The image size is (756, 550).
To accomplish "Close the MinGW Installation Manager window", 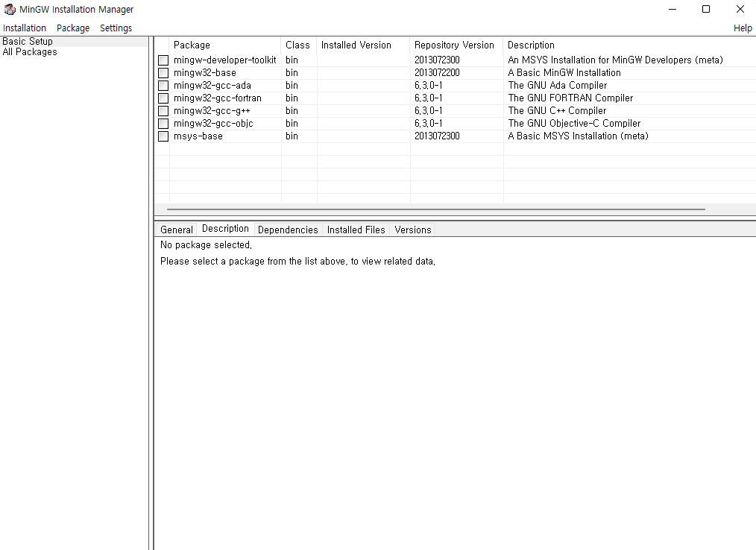I will tap(740, 9).
